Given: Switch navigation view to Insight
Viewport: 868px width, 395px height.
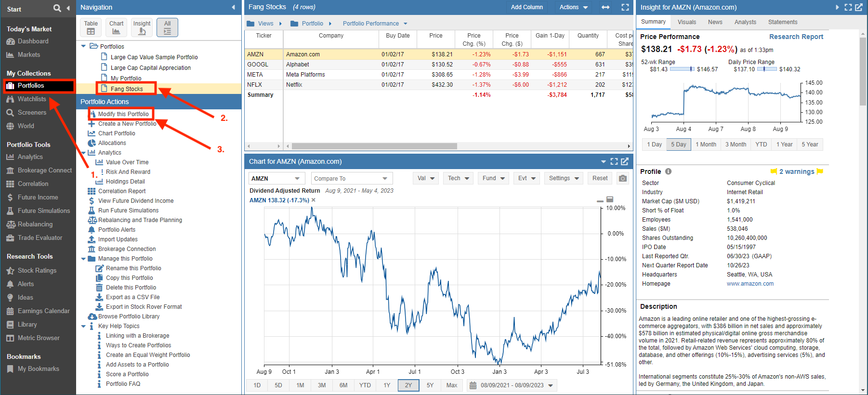Looking at the screenshot, I should 142,27.
